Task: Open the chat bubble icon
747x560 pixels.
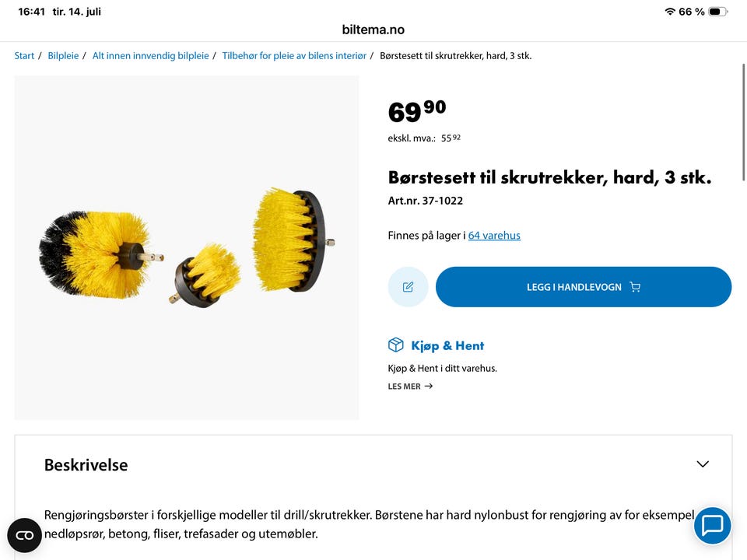Action: [x=712, y=526]
